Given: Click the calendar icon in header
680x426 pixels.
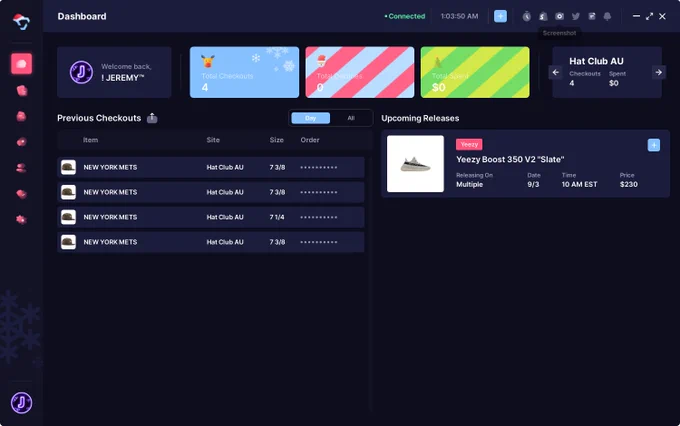Looking at the screenshot, I should pyautogui.click(x=592, y=16).
